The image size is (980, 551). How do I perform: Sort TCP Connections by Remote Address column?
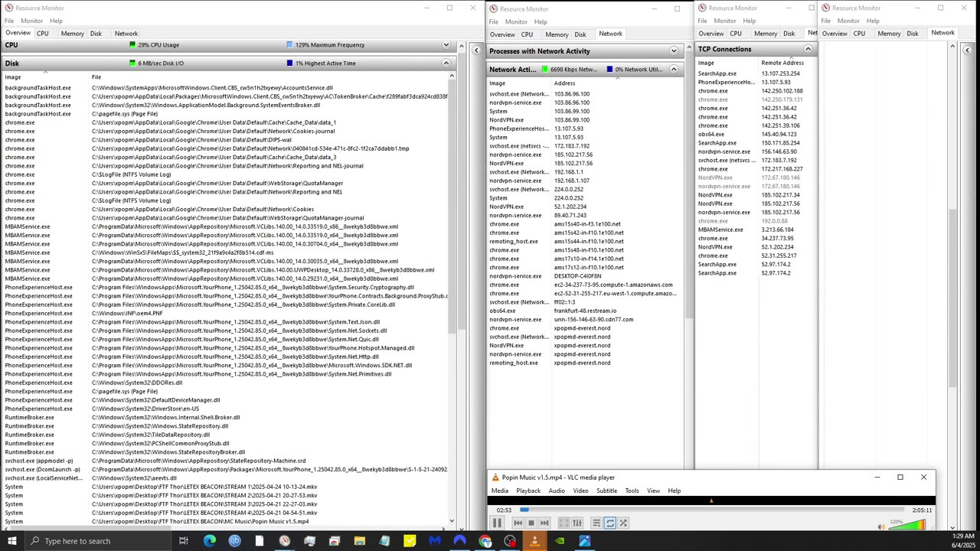tap(782, 63)
